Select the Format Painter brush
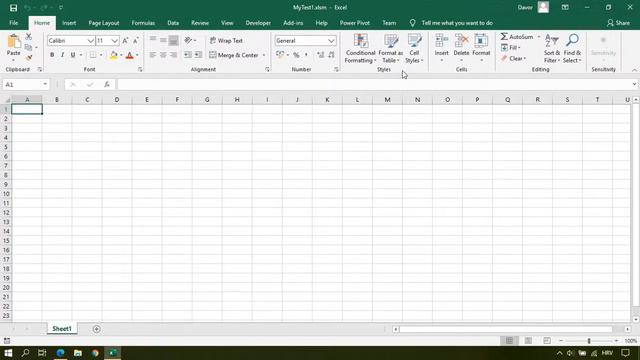 point(29,58)
